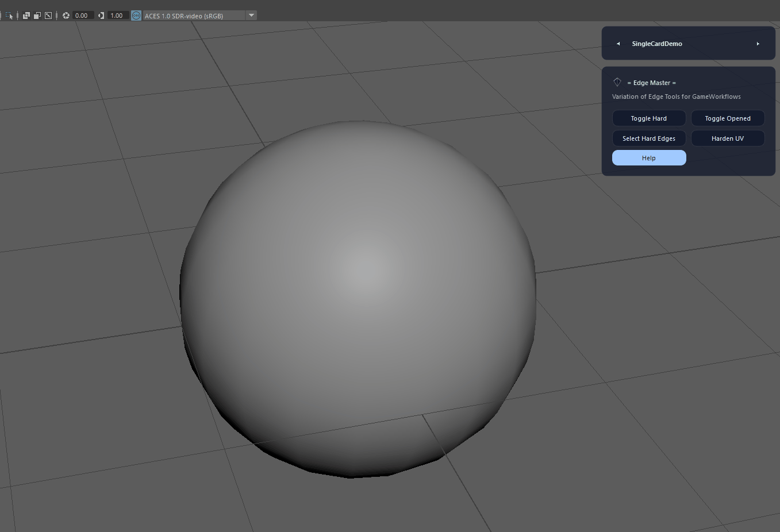Image resolution: width=780 pixels, height=532 pixels.
Task: Click the '= Edge Master =' heading
Action: coord(652,83)
